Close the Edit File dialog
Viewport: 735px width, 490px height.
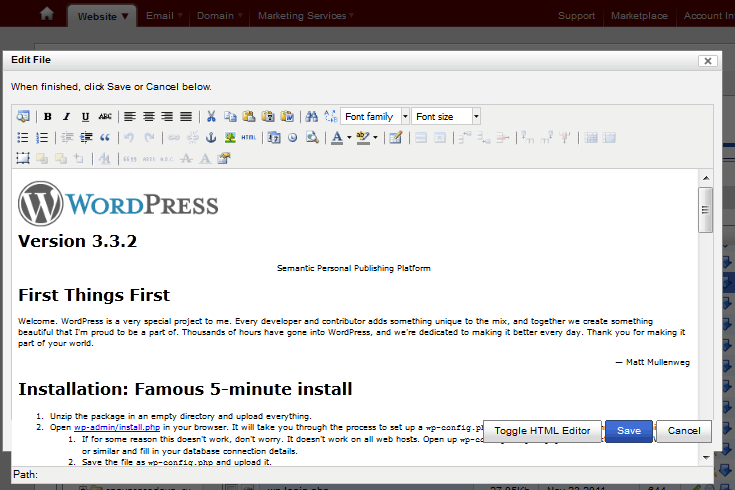tap(707, 61)
